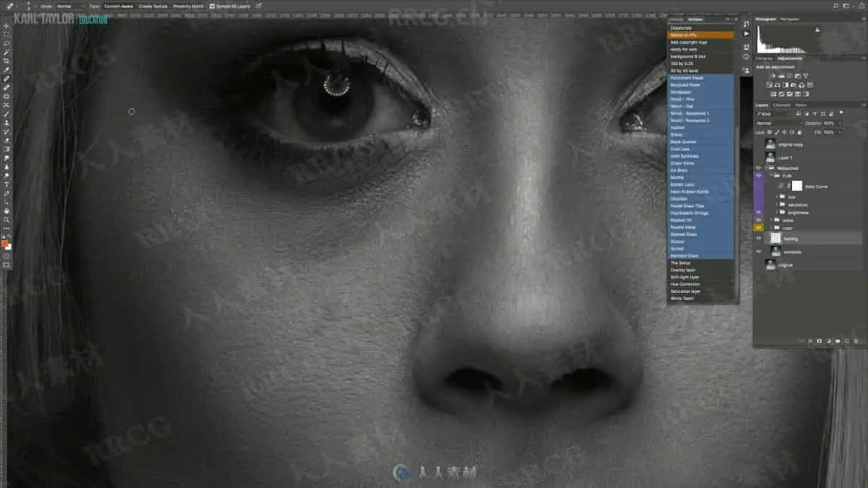Choose Content-Aware type option
Image resolution: width=868 pixels, height=488 pixels.
point(118,6)
